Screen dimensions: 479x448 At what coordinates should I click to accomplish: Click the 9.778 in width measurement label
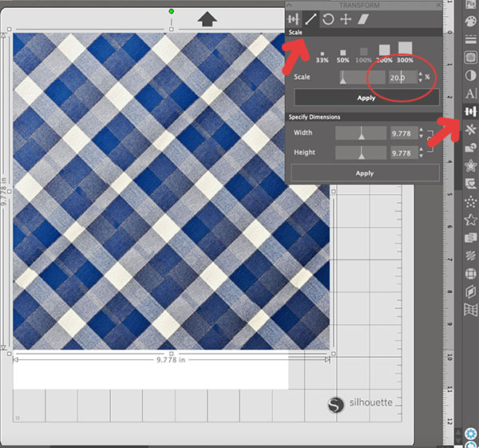171,360
